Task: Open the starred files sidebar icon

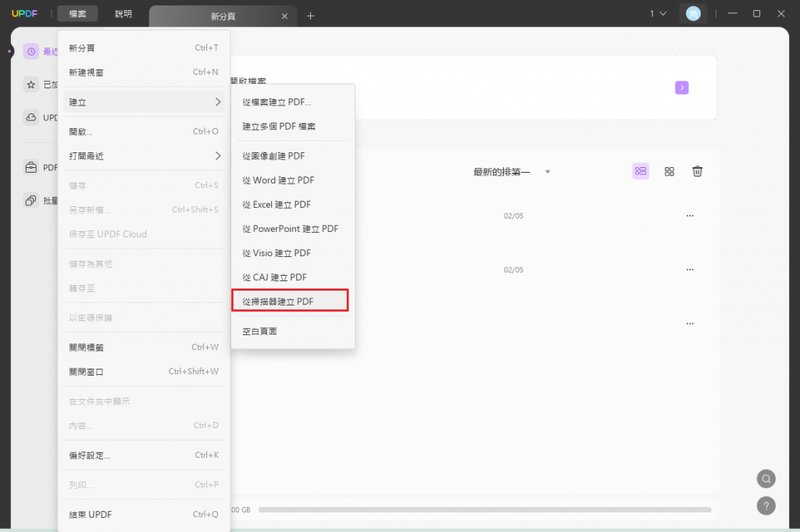Action: 31,84
